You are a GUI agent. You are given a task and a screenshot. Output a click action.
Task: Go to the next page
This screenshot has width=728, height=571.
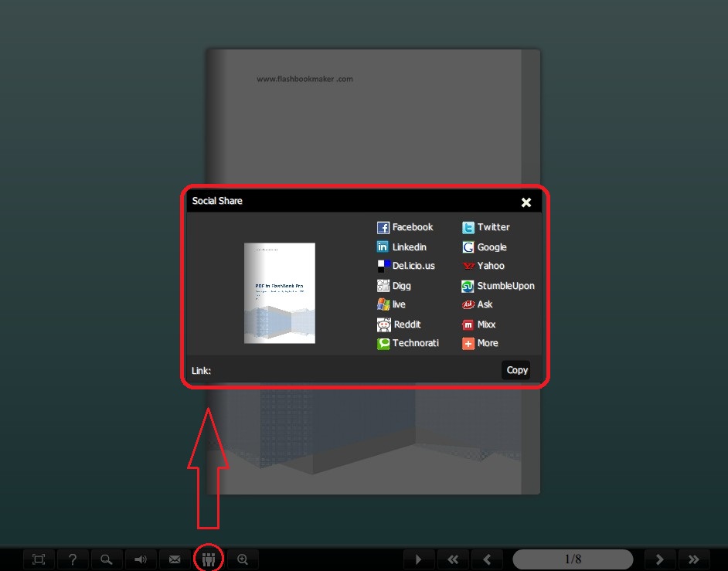click(x=659, y=559)
